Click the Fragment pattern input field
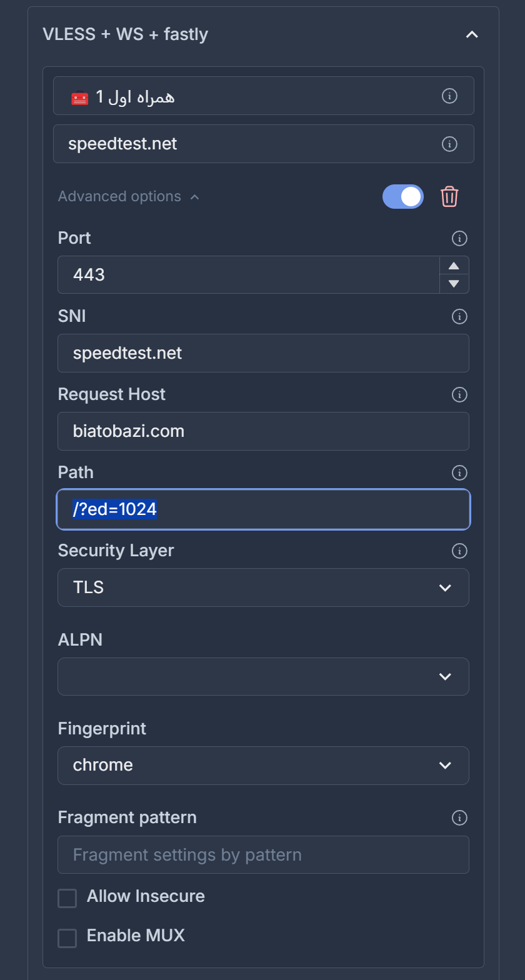The width and height of the screenshot is (525, 980). click(x=263, y=854)
